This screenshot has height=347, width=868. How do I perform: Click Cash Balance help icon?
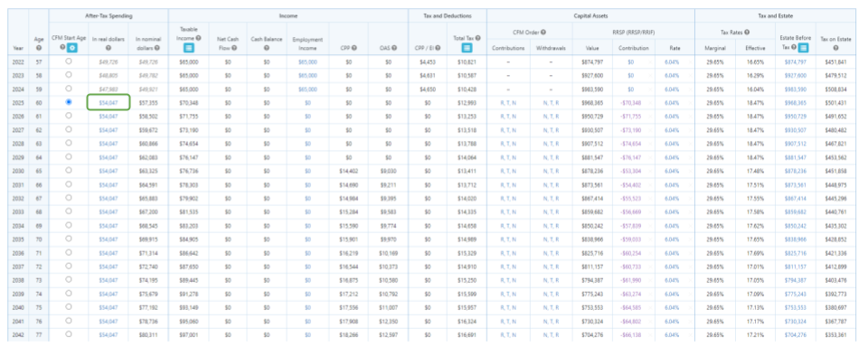coord(267,48)
